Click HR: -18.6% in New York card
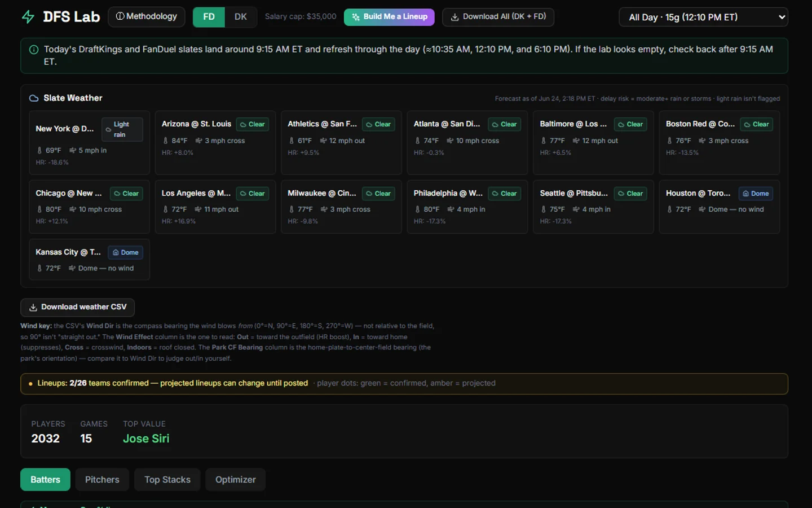 52,163
